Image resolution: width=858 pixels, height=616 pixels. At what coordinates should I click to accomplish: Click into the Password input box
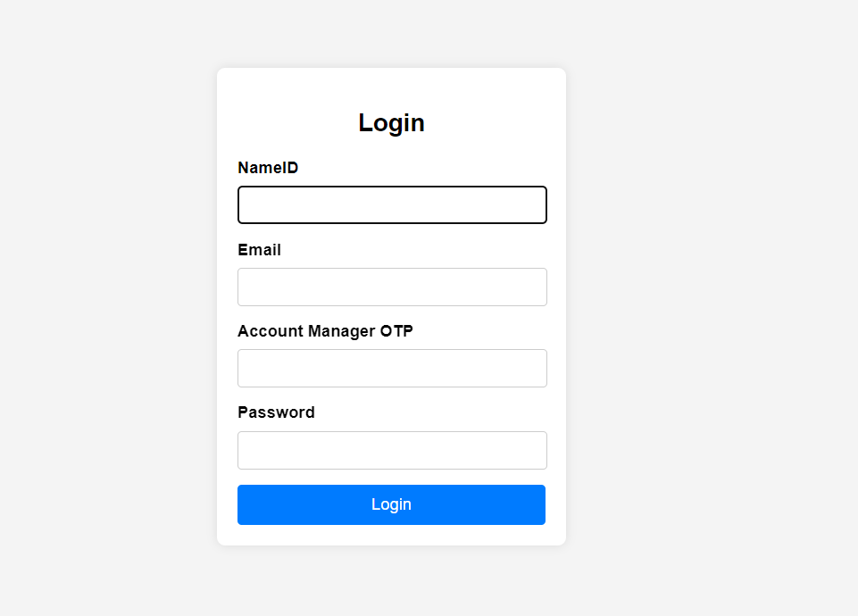click(392, 450)
